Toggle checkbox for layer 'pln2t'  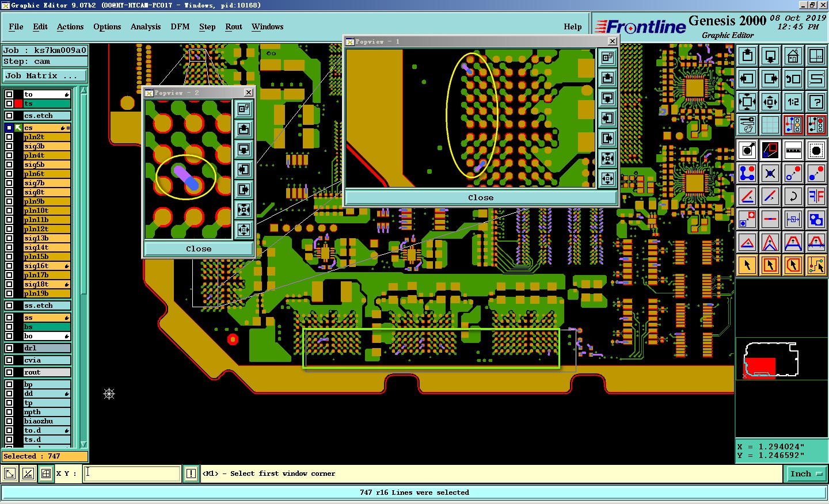click(x=9, y=137)
